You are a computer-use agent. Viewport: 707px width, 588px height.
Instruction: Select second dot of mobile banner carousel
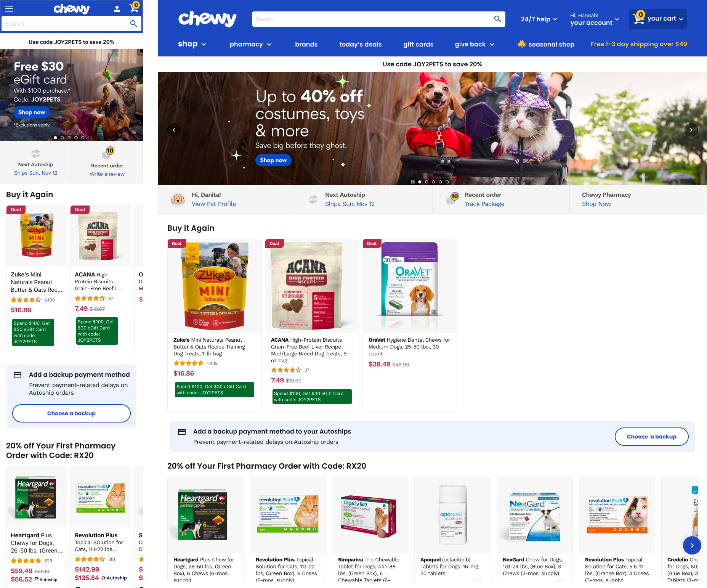62,138
